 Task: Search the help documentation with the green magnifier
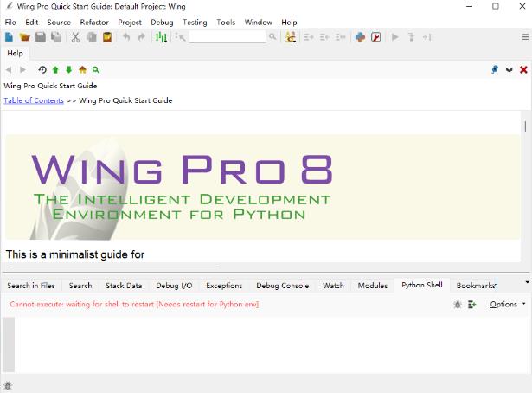click(96, 70)
